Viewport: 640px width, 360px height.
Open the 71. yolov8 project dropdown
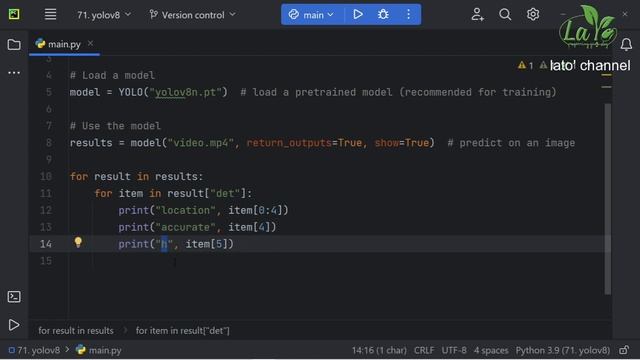tap(104, 15)
